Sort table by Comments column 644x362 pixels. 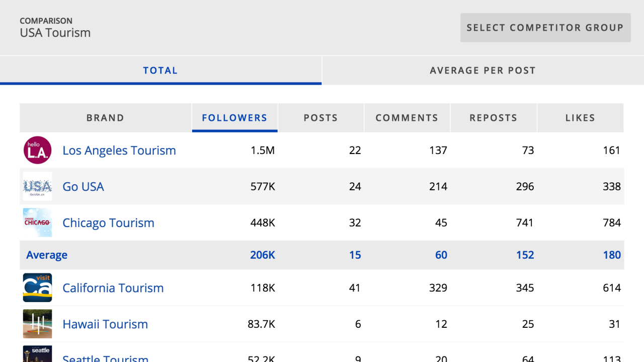(x=407, y=118)
